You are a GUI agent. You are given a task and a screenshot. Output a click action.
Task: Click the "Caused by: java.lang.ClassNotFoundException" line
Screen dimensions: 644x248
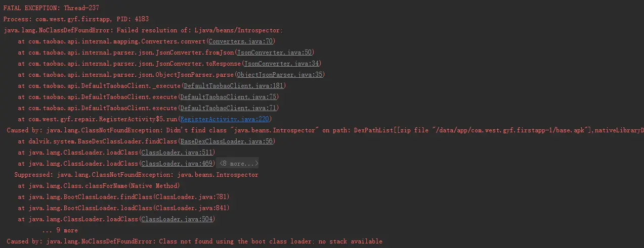(x=325, y=130)
